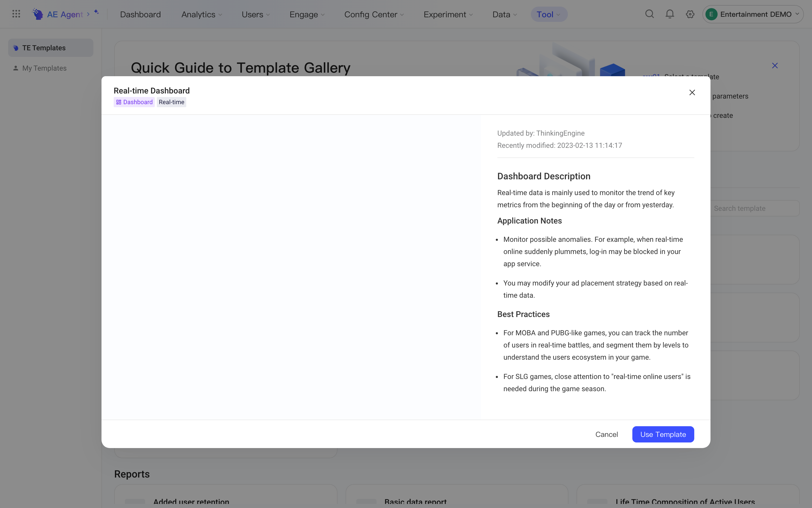This screenshot has width=812, height=508.
Task: Open the notifications bell icon
Action: [670, 14]
